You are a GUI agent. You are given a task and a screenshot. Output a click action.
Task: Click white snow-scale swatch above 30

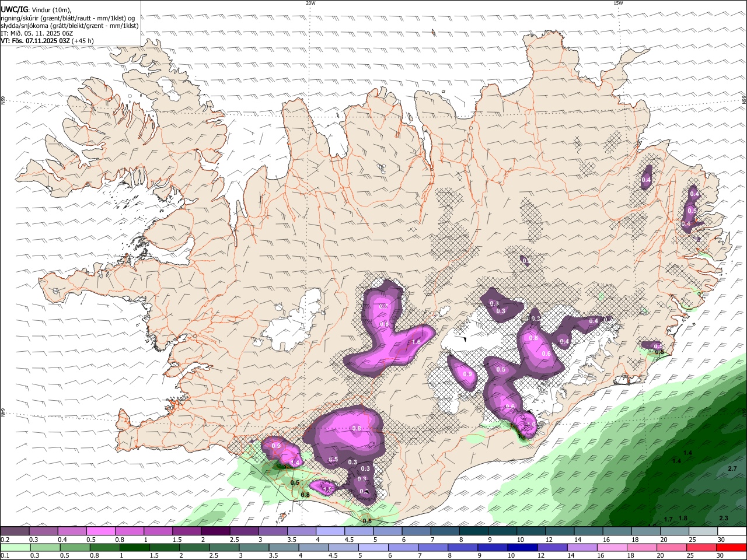tap(732, 531)
